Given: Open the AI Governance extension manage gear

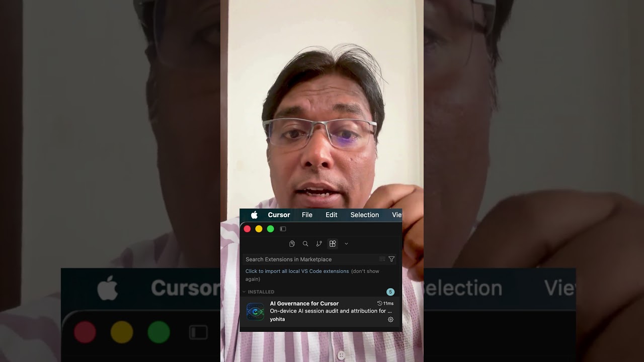Looking at the screenshot, I should pyautogui.click(x=390, y=319).
